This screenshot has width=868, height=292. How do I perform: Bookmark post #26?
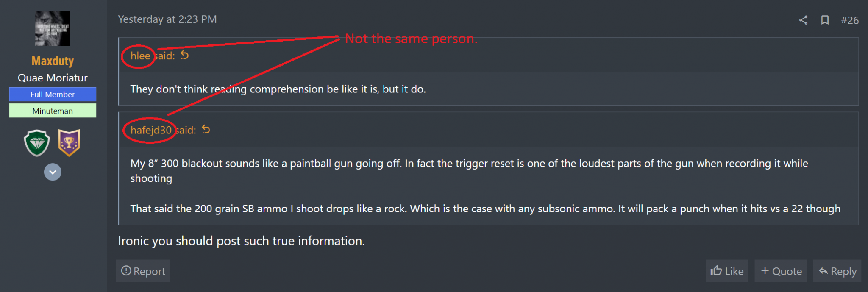pos(825,20)
